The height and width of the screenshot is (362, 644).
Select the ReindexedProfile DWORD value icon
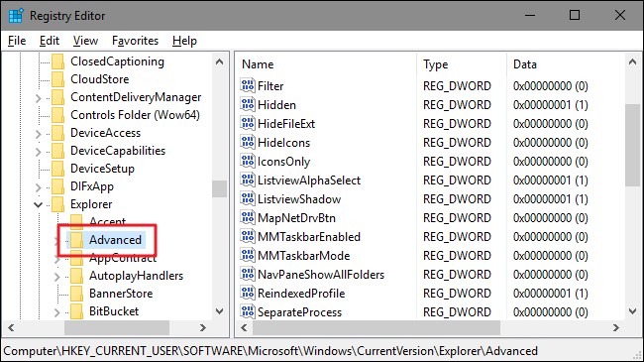248,294
